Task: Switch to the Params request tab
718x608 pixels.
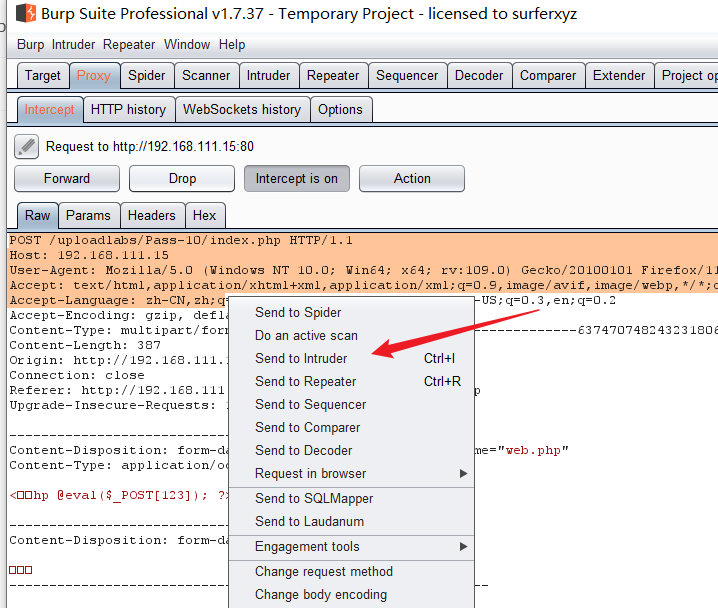Action: point(88,216)
